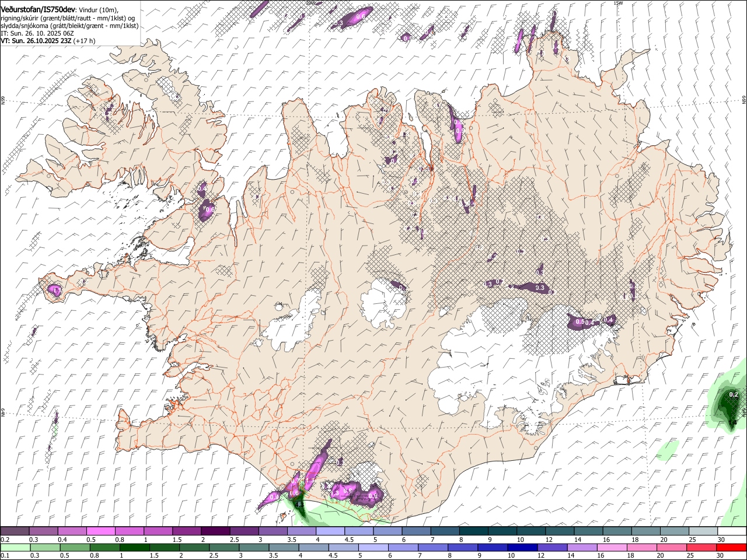Click the palest green 0.1–0.3 rain legend swatch
The image size is (747, 560).
[15, 548]
